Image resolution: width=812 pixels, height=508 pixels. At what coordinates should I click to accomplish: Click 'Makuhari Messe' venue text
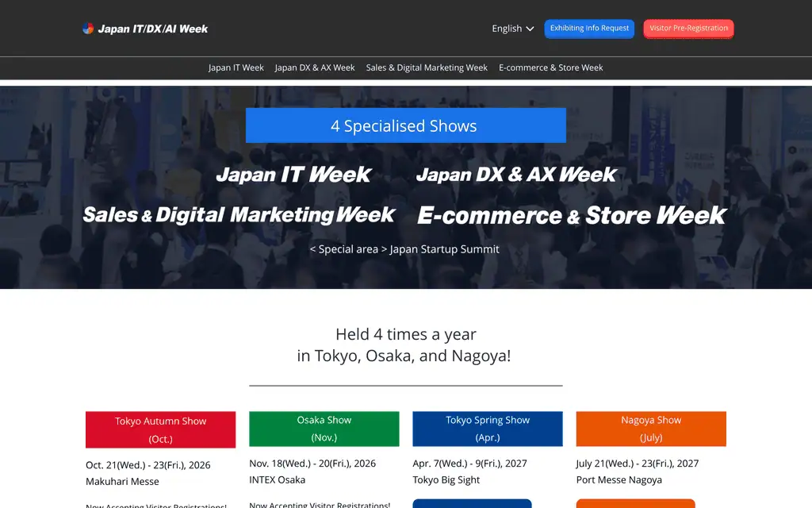click(122, 482)
